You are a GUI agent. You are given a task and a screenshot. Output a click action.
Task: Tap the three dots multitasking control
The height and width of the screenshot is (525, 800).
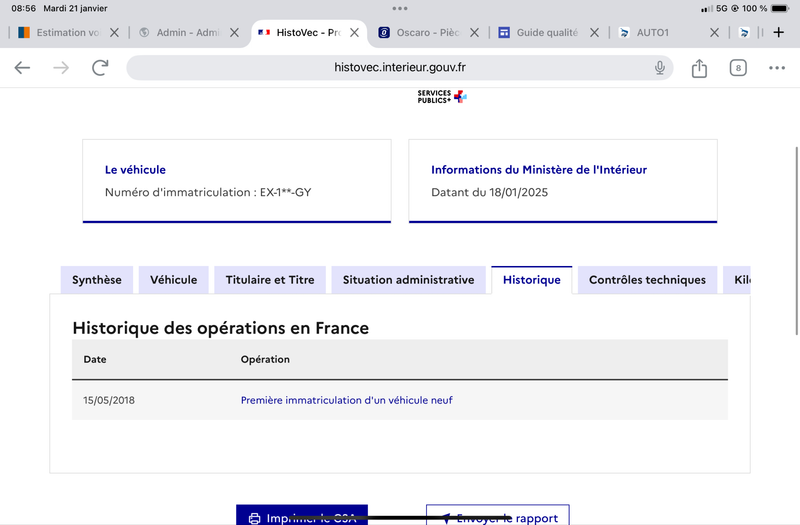pyautogui.click(x=399, y=8)
